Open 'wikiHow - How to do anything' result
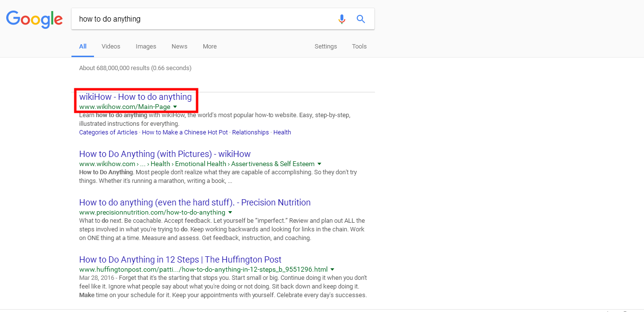The width and height of the screenshot is (644, 312). pyautogui.click(x=135, y=97)
